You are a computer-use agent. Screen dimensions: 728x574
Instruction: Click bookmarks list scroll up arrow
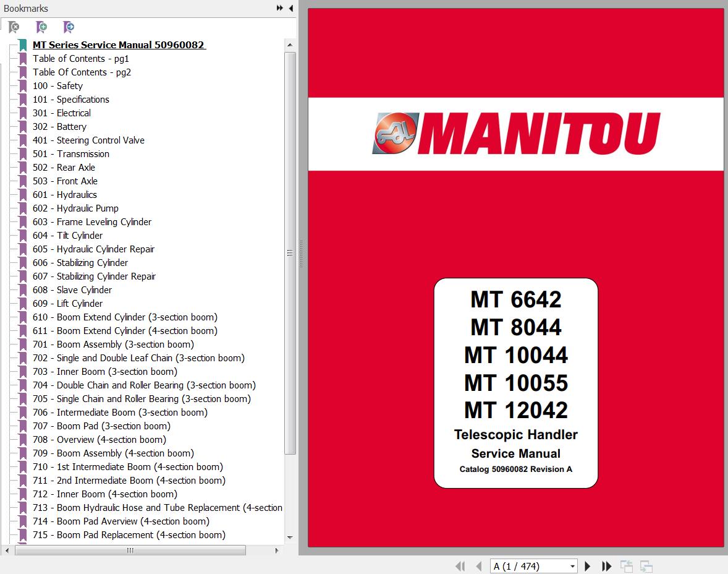290,45
